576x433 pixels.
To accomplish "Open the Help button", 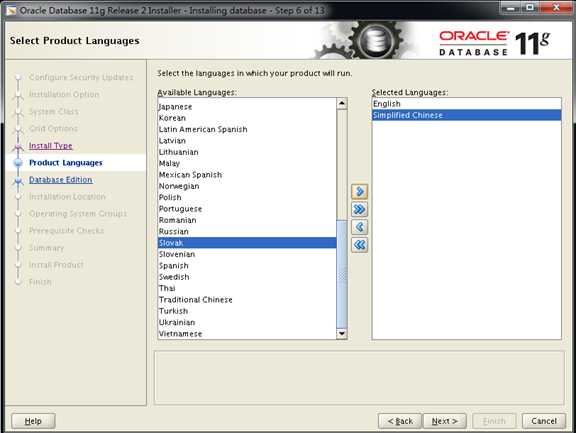I will pos(33,421).
